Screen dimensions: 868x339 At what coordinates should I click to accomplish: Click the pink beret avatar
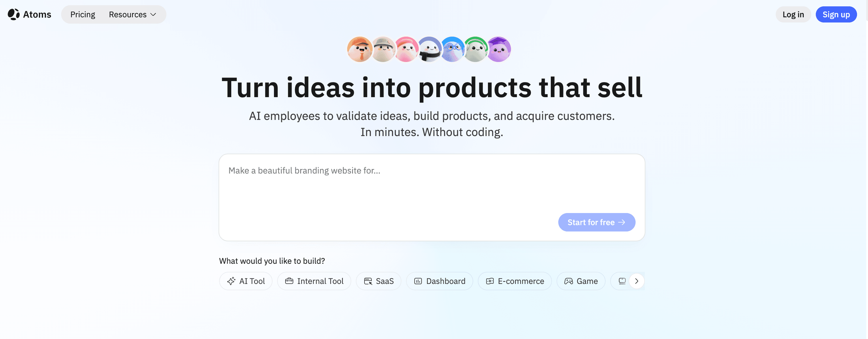pos(406,50)
